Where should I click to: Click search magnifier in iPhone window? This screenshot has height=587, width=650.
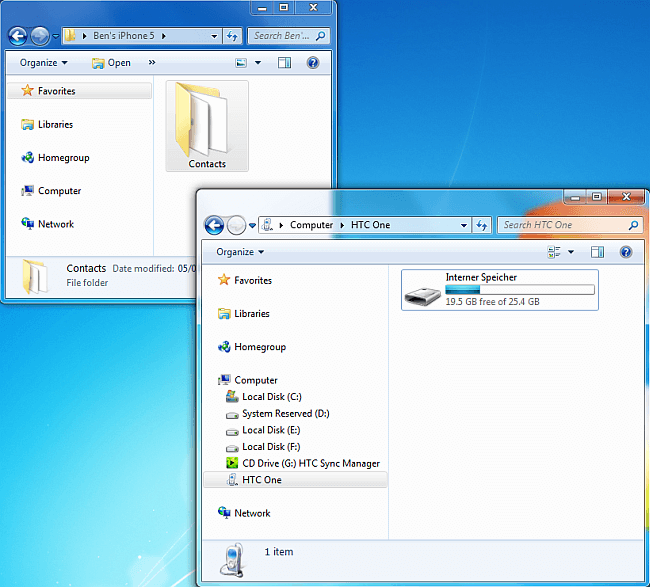pyautogui.click(x=320, y=36)
